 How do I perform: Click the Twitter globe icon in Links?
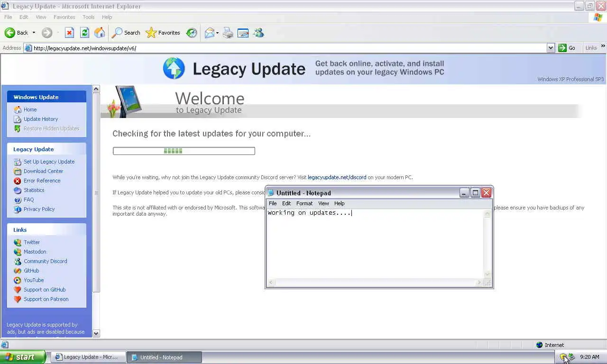[x=18, y=242]
